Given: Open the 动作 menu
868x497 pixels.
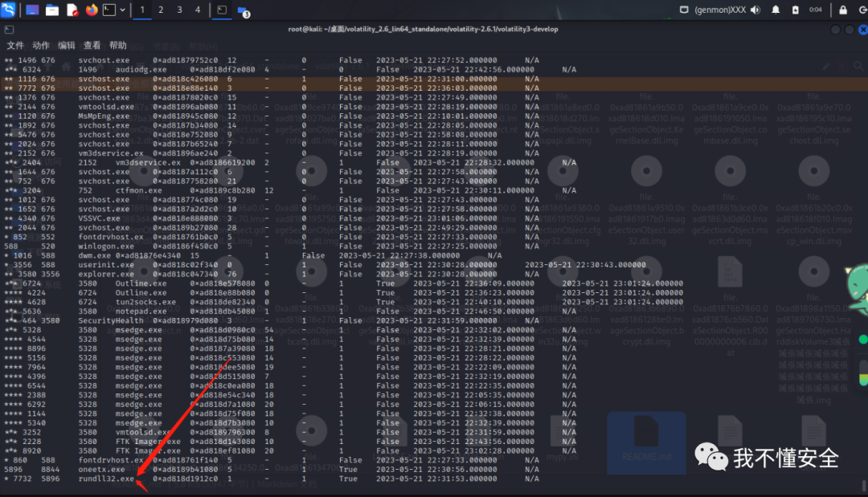Looking at the screenshot, I should tap(41, 45).
